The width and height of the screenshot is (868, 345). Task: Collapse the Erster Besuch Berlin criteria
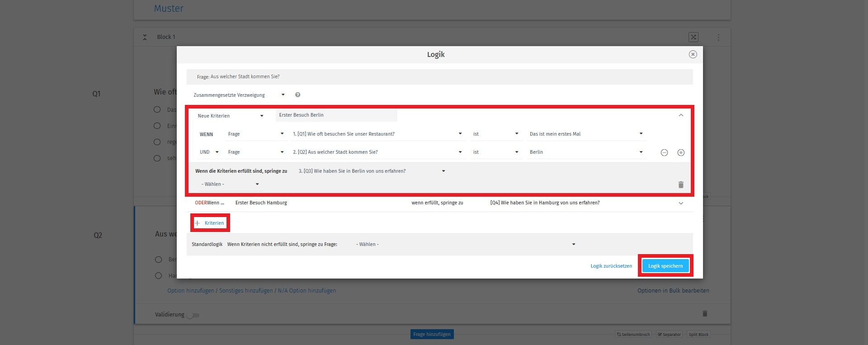point(681,115)
